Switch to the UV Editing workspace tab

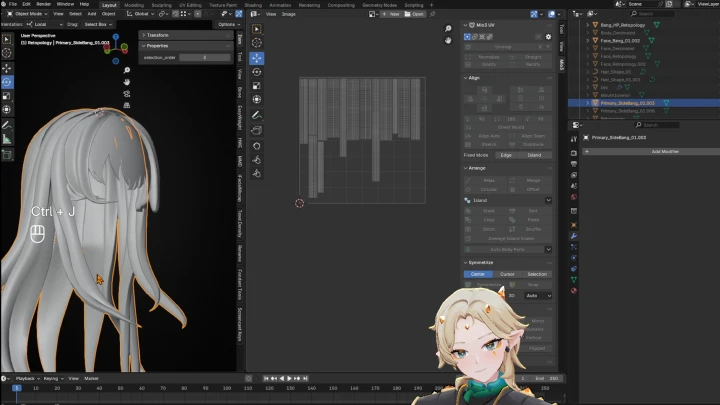pyautogui.click(x=190, y=4)
